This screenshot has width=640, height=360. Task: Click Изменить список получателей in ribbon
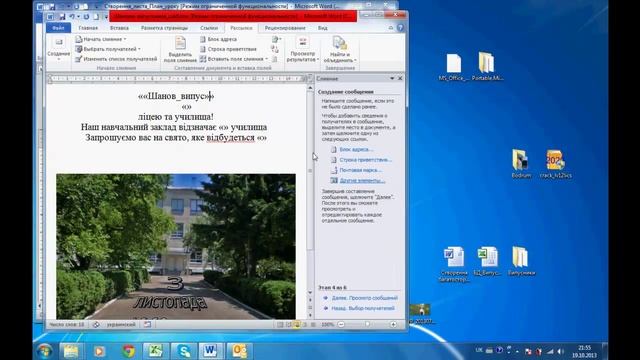(x=116, y=59)
